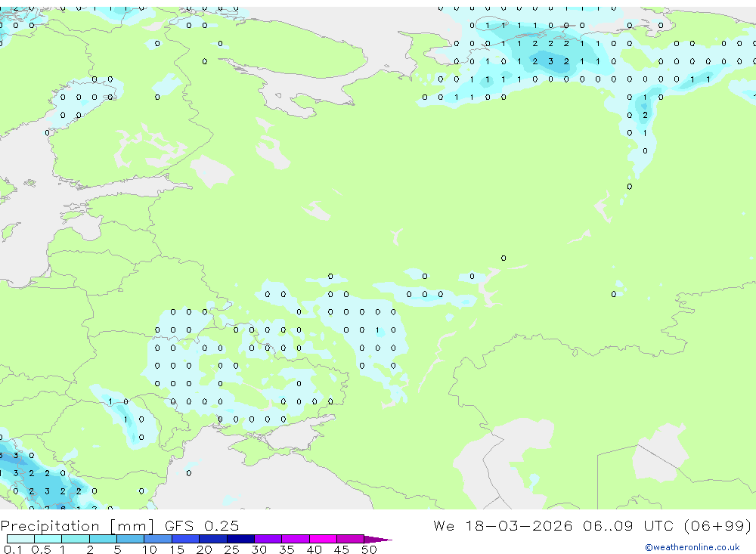
Task: Select the 35–40 mm legend color swatch
Action: [x=296, y=539]
